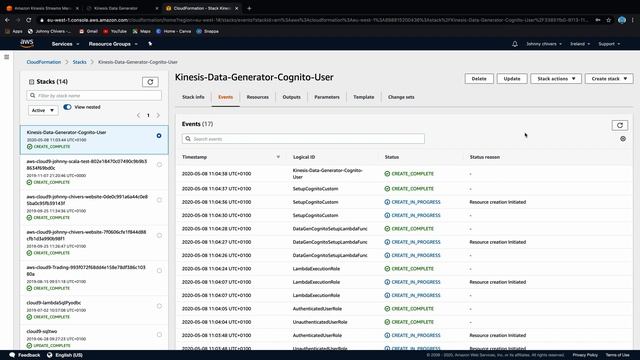This screenshot has height=360, width=640.
Task: Open the Home - Canva bookmark
Action: click(173, 31)
